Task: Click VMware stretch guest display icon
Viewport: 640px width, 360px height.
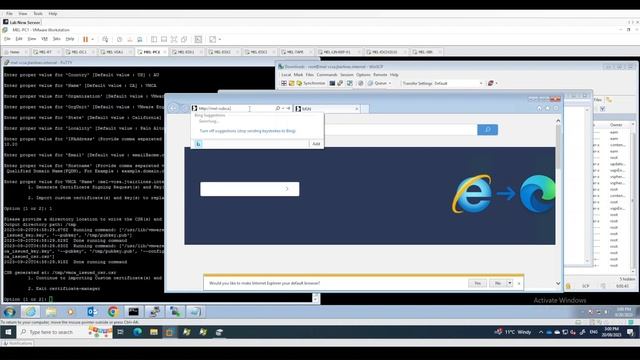Action: coord(213,39)
